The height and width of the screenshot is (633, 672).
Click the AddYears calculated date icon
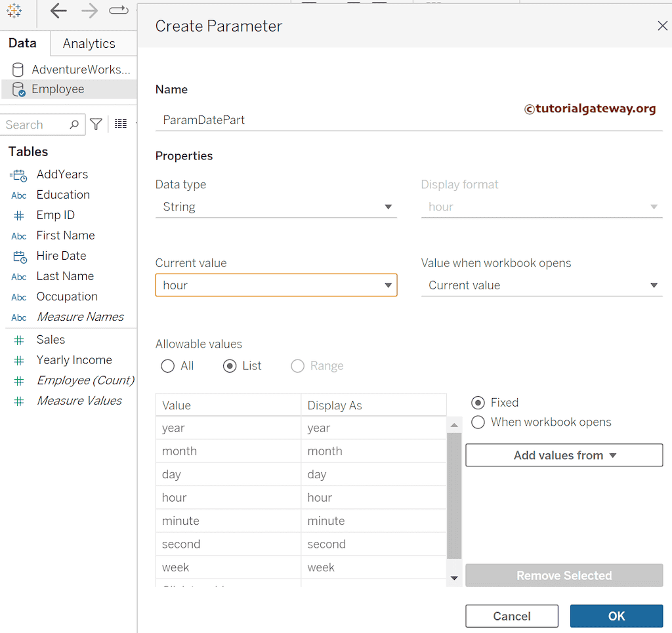click(18, 175)
